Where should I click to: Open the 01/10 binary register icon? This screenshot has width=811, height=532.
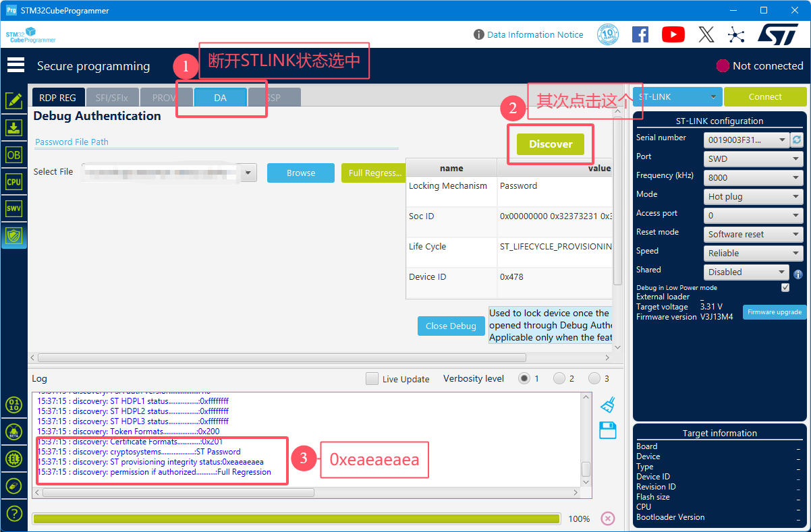pyautogui.click(x=13, y=405)
